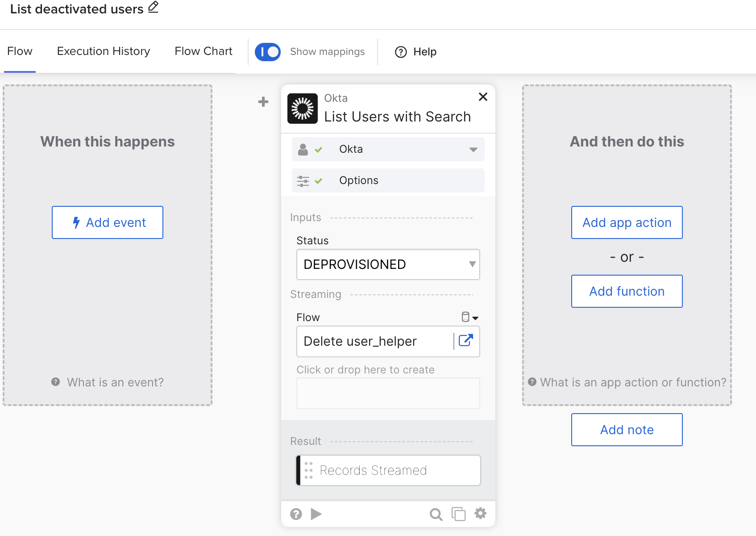Duplicate the card using copy icon
Screen dimensions: 756x536
pos(458,514)
